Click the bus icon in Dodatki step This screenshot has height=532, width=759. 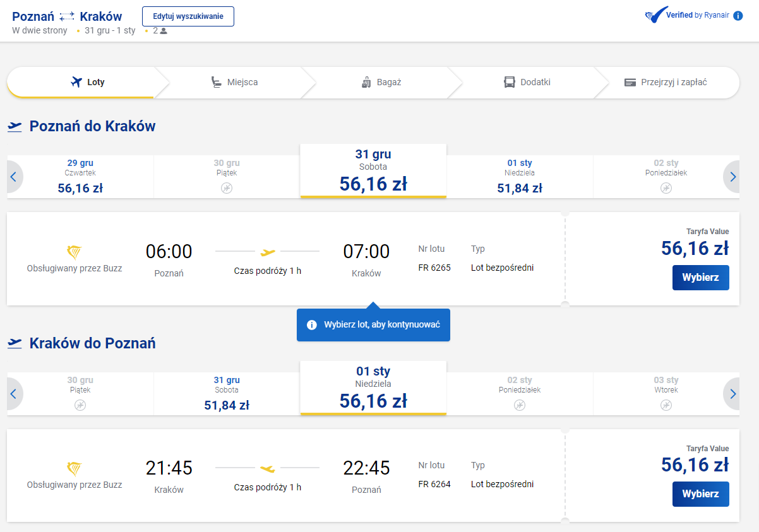(x=510, y=82)
